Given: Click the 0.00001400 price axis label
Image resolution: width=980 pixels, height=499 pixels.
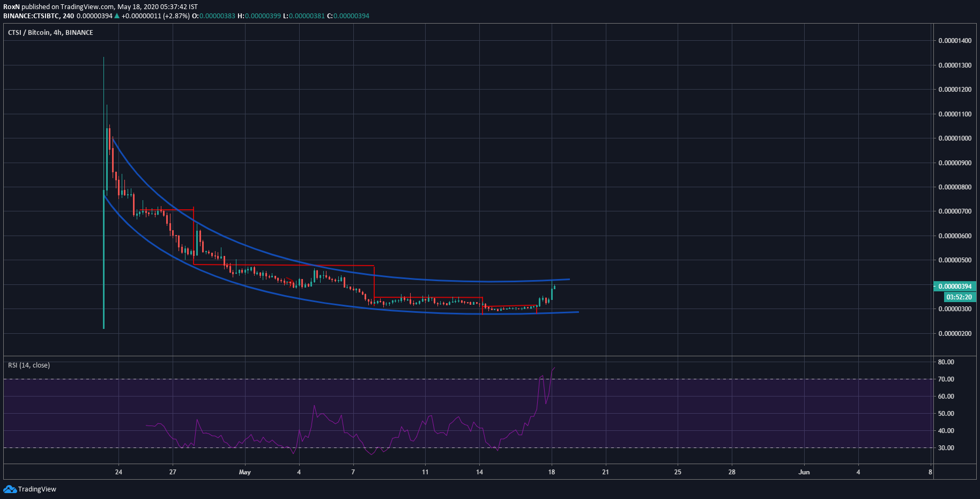Looking at the screenshot, I should [955, 41].
